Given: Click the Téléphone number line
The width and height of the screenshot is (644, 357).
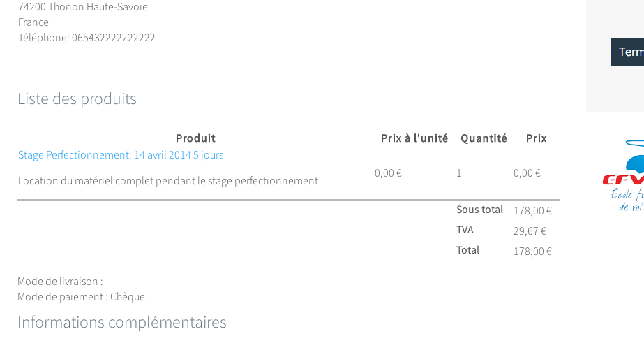Looking at the screenshot, I should tap(87, 38).
